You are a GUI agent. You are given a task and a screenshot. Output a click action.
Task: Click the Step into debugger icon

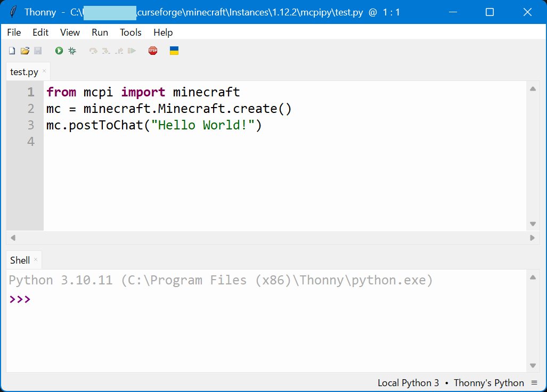coord(106,51)
